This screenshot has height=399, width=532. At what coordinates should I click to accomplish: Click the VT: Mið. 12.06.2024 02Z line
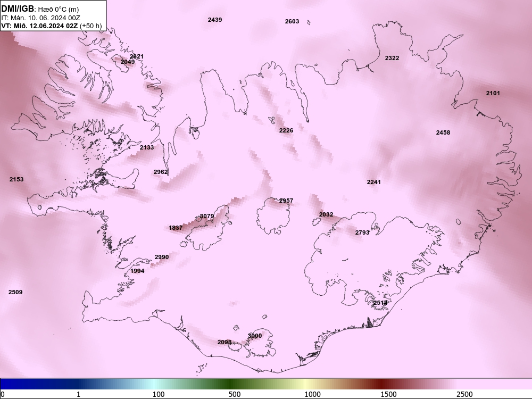coord(39,26)
